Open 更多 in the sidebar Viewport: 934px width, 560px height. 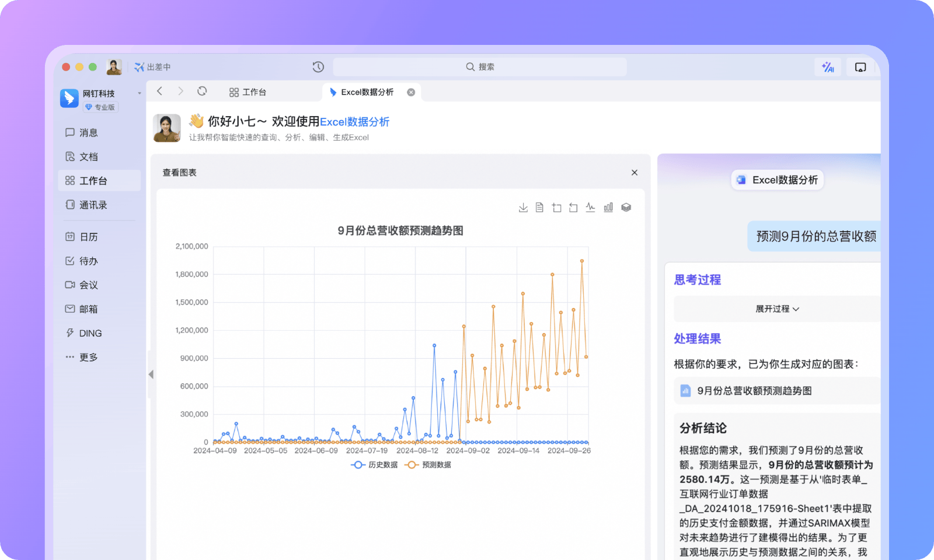point(88,358)
